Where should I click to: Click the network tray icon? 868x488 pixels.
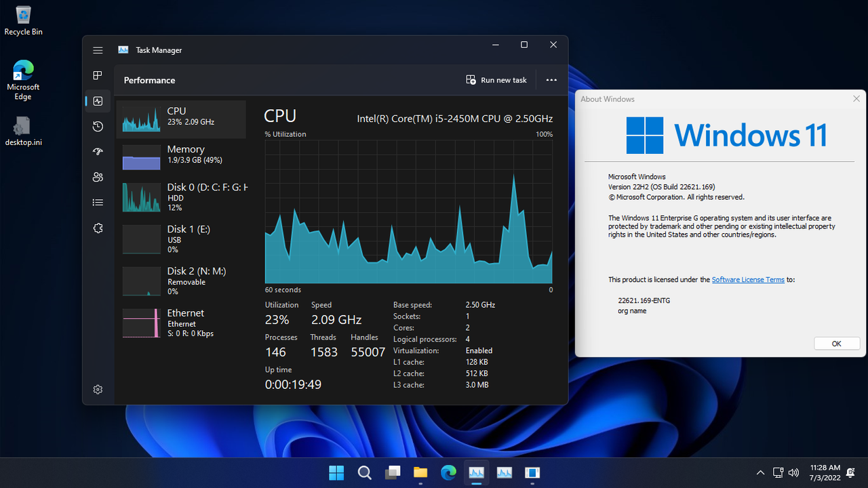click(778, 472)
